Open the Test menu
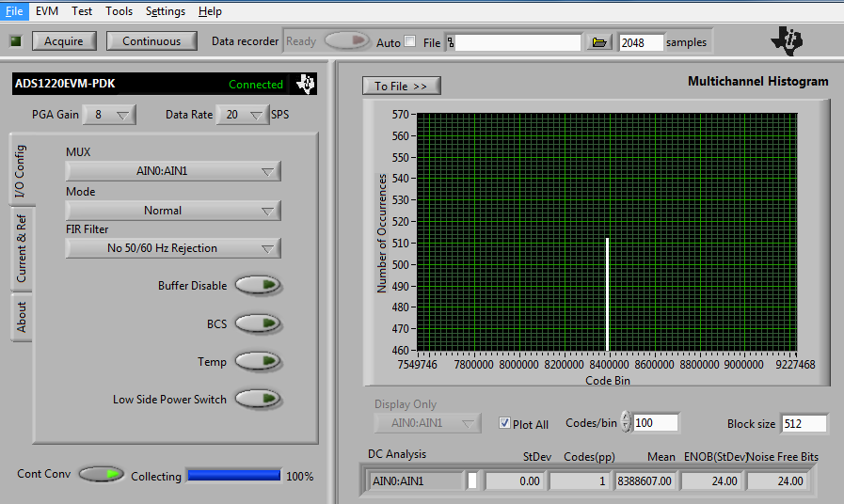The height and width of the screenshot is (504, 844). tap(82, 10)
